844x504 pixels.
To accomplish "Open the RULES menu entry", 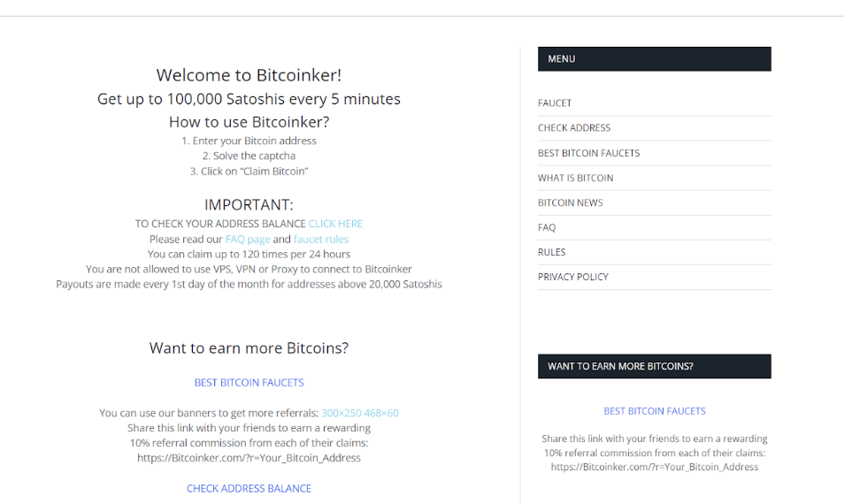I will point(551,252).
